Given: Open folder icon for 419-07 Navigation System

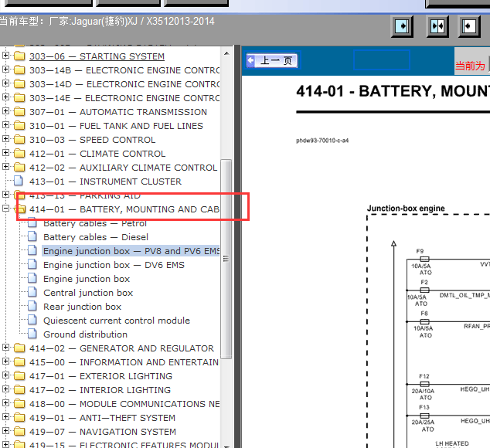Looking at the screenshot, I should tap(19, 432).
